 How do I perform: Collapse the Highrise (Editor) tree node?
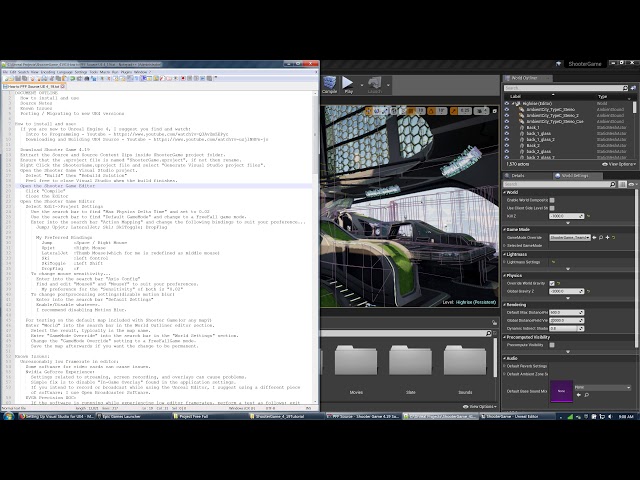point(513,104)
